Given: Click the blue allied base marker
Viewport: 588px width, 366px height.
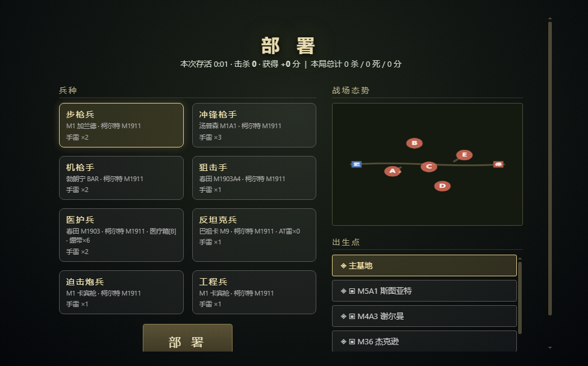Looking at the screenshot, I should pos(356,164).
